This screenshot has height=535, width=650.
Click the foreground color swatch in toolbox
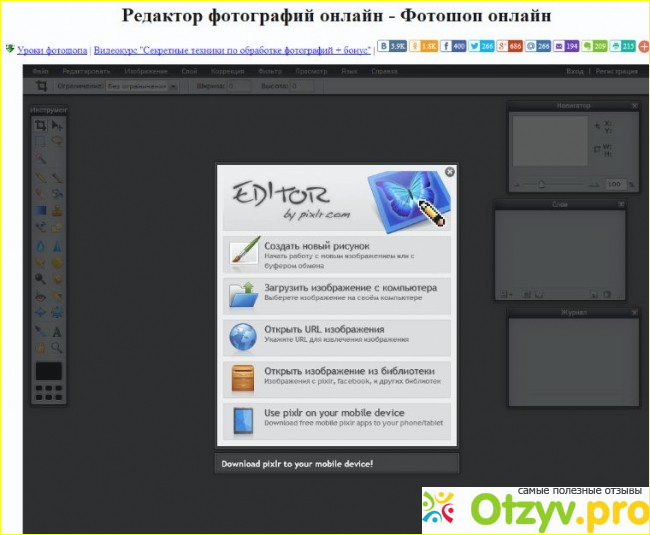point(48,371)
